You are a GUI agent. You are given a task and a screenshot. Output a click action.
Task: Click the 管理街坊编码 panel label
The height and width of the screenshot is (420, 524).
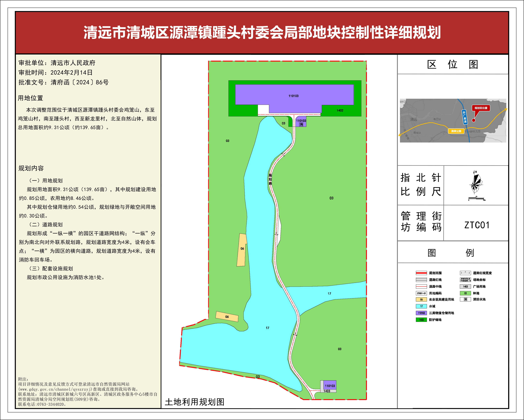pos(421,221)
